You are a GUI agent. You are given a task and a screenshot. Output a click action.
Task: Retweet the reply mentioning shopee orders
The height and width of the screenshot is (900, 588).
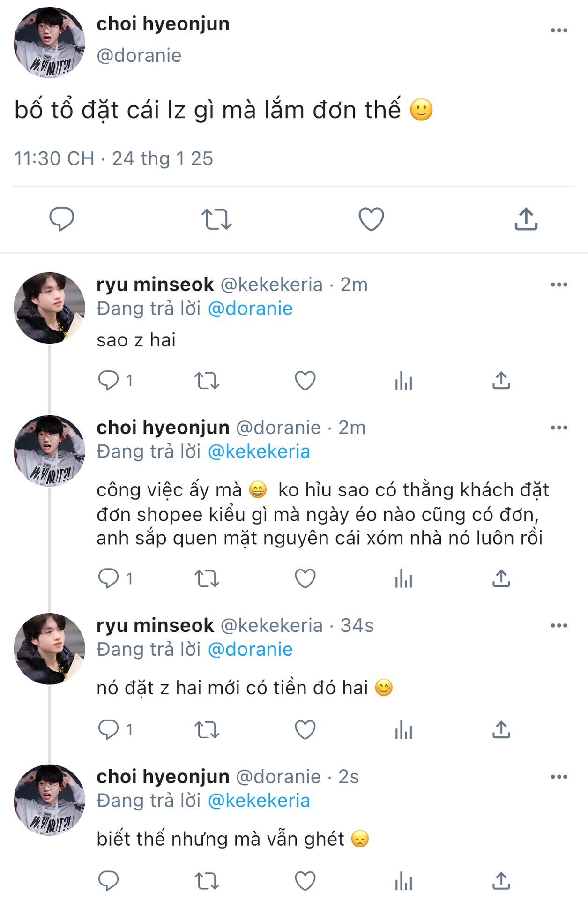pyautogui.click(x=207, y=578)
